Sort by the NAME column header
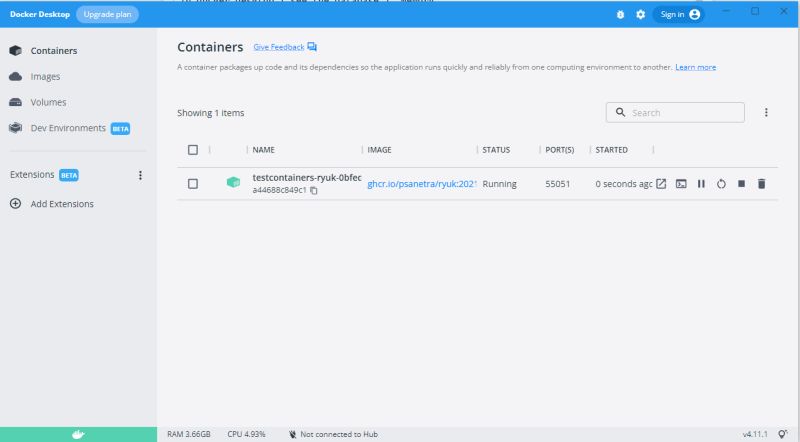The width and height of the screenshot is (800, 442). (x=263, y=150)
